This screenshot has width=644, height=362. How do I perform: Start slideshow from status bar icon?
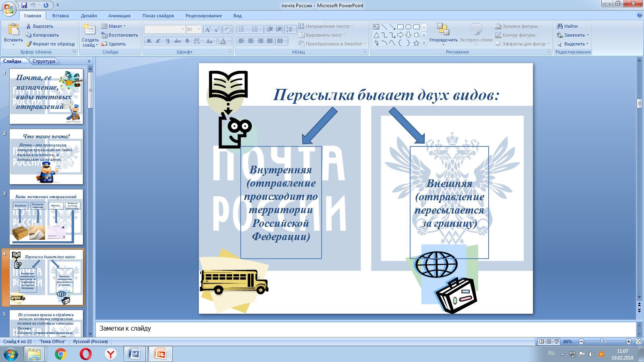556,341
